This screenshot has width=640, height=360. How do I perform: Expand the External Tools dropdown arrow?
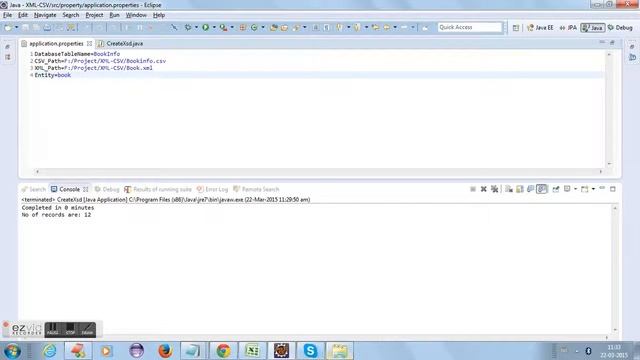(x=232, y=27)
